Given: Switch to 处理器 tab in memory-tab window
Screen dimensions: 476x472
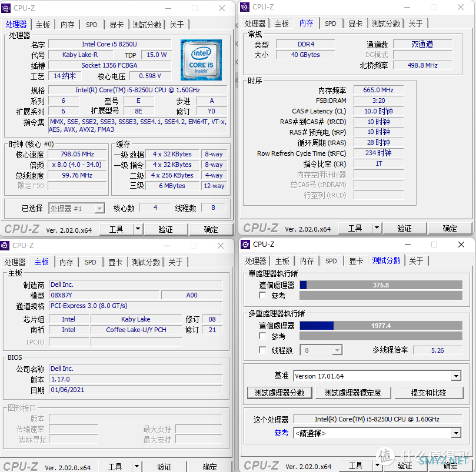Looking at the screenshot, I should point(255,24).
